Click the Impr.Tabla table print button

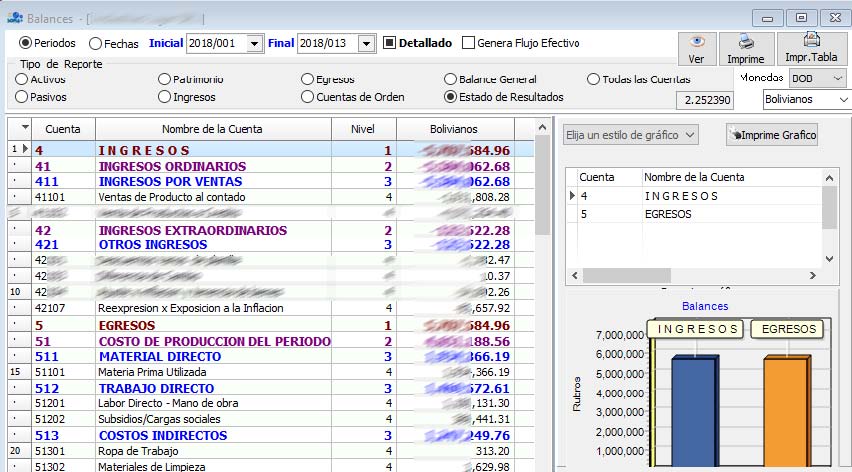(x=811, y=49)
